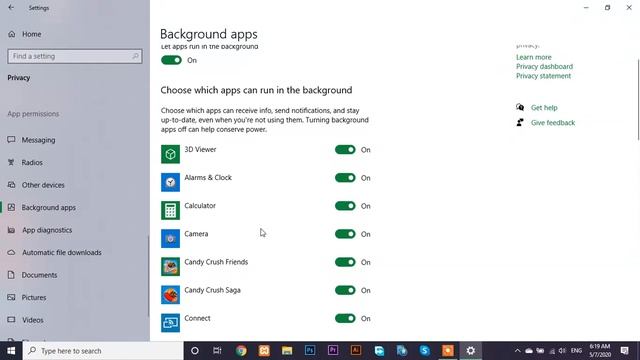
Task: Click the Settings gear taskbar icon
Action: click(x=471, y=351)
